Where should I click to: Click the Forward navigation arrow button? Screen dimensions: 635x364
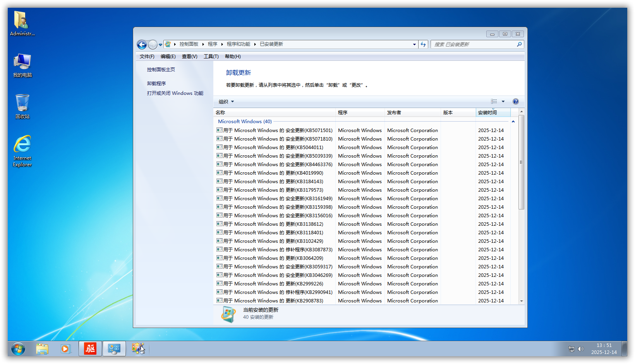coord(153,45)
